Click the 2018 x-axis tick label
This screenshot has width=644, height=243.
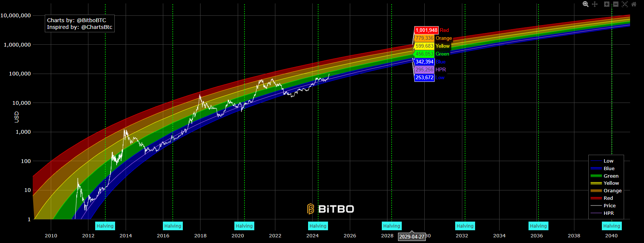coord(200,236)
